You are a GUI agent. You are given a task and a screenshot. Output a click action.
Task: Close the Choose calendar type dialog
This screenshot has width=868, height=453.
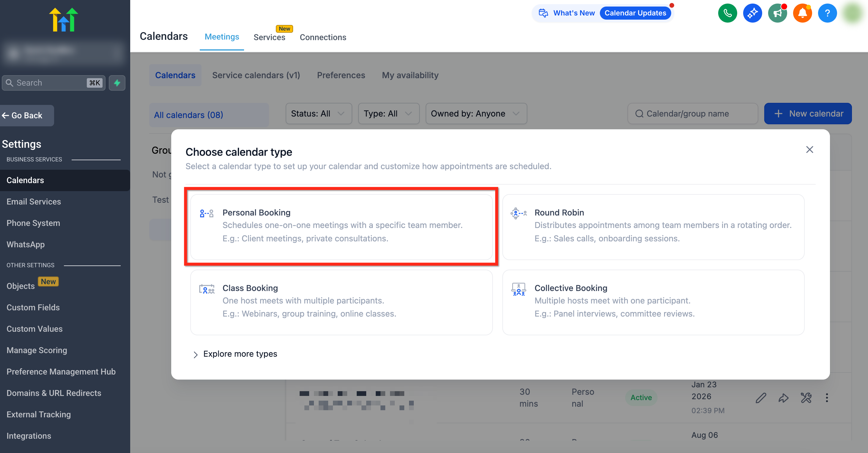pos(809,150)
